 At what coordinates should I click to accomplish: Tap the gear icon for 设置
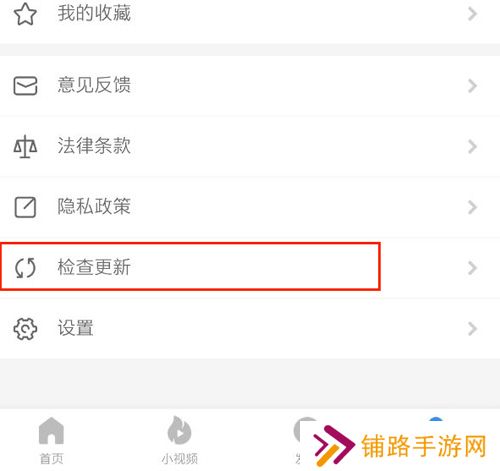(25, 329)
